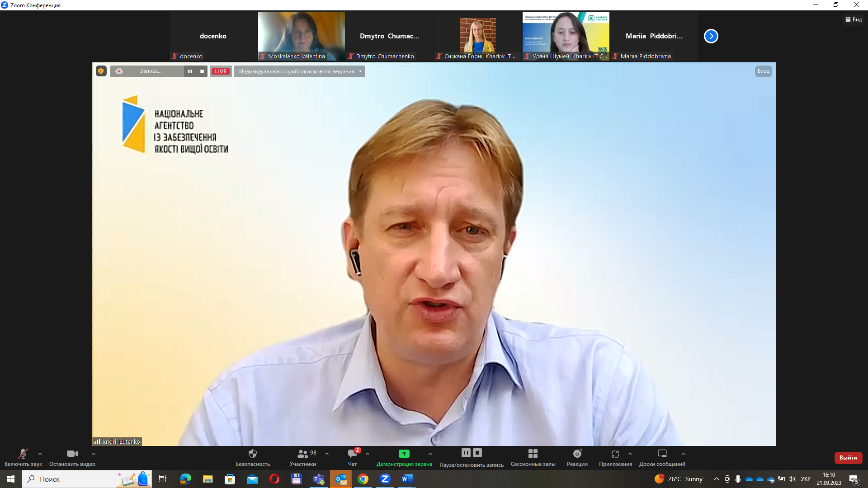Click the encryption shield info icon
This screenshot has width=868, height=488.
101,71
